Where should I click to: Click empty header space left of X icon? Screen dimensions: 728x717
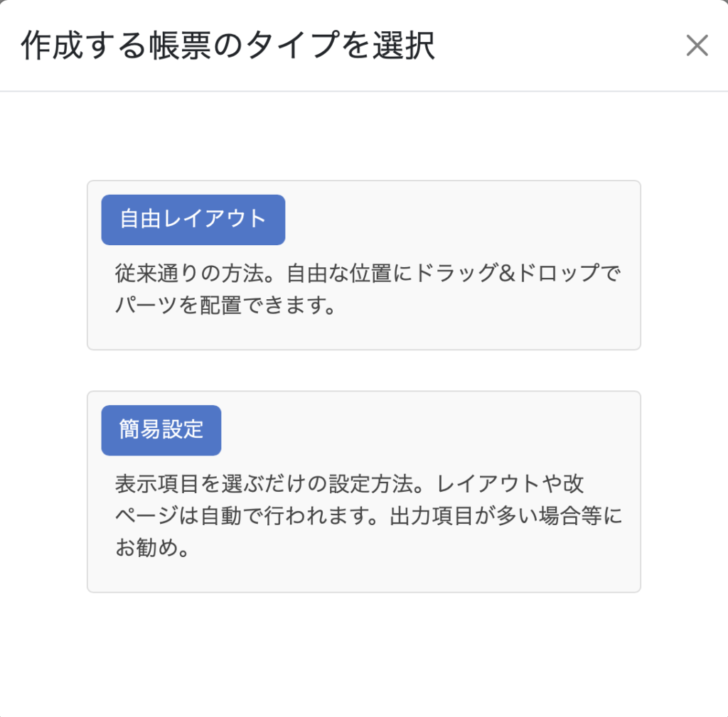pos(569,46)
